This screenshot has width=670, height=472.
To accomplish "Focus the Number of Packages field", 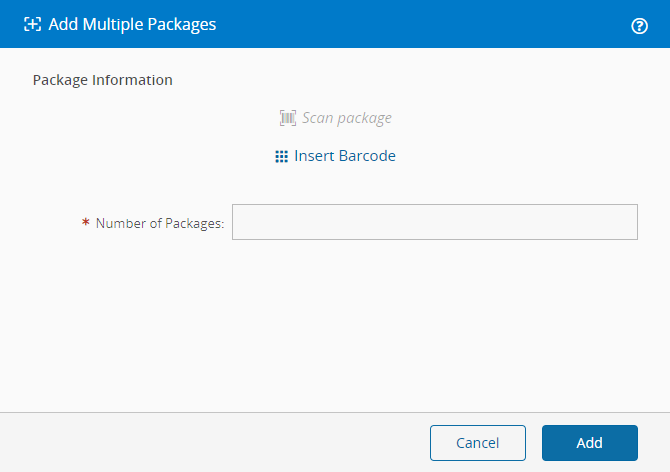I will 434,222.
